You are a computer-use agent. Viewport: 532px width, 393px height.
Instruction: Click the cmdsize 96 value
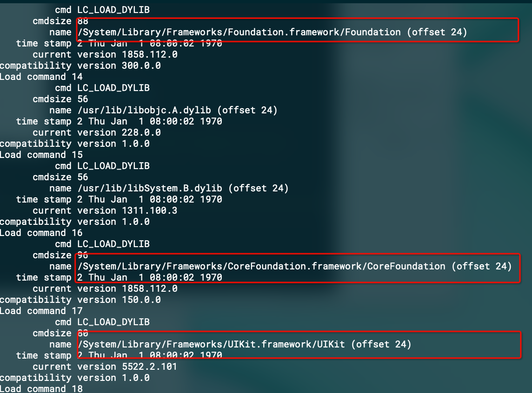click(83, 255)
